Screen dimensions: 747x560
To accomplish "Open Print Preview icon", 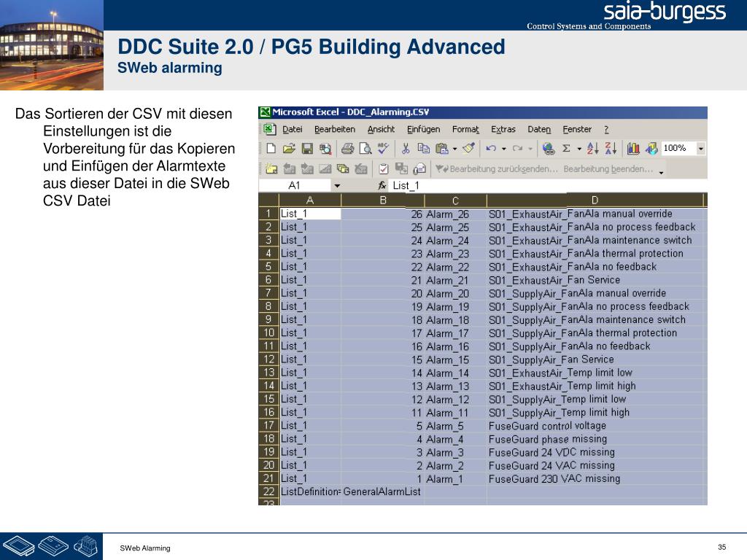I will (365, 149).
